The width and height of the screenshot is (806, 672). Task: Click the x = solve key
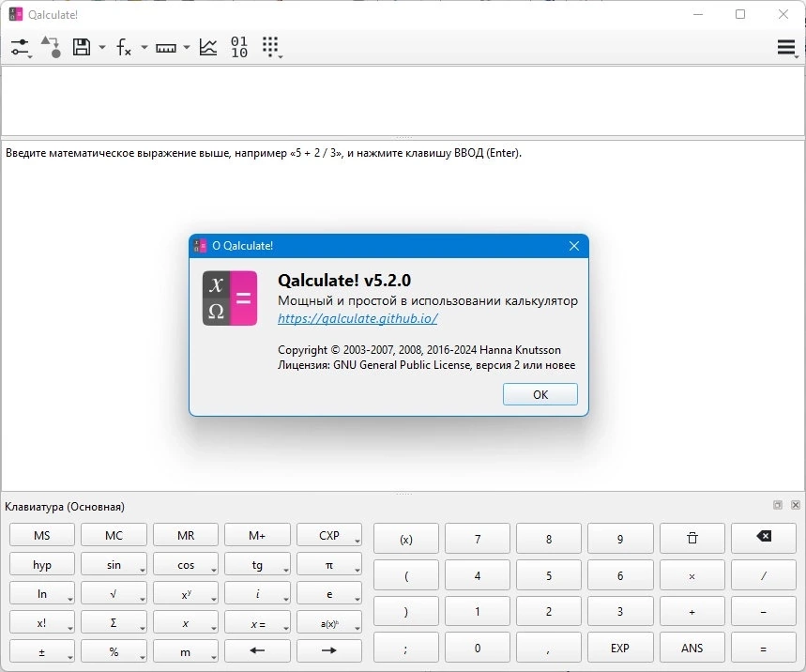pos(257,622)
